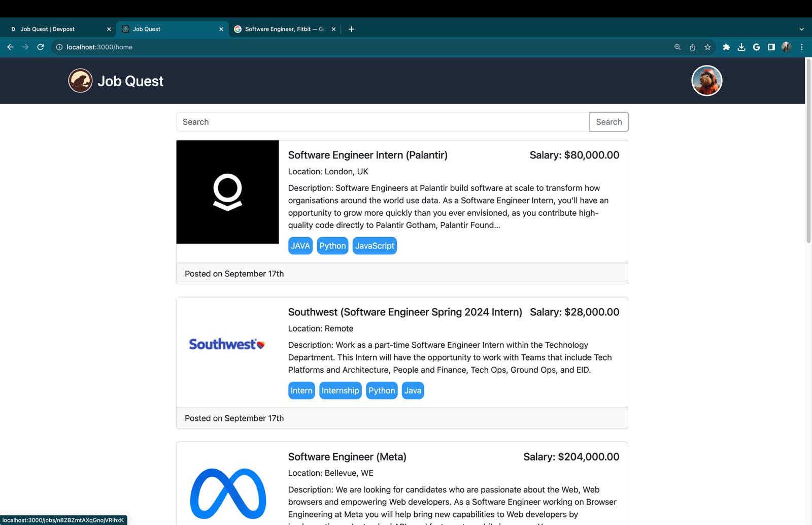Viewport: 812px width, 525px height.
Task: Click the JavaScript tag on Palantir job
Action: [x=375, y=246]
